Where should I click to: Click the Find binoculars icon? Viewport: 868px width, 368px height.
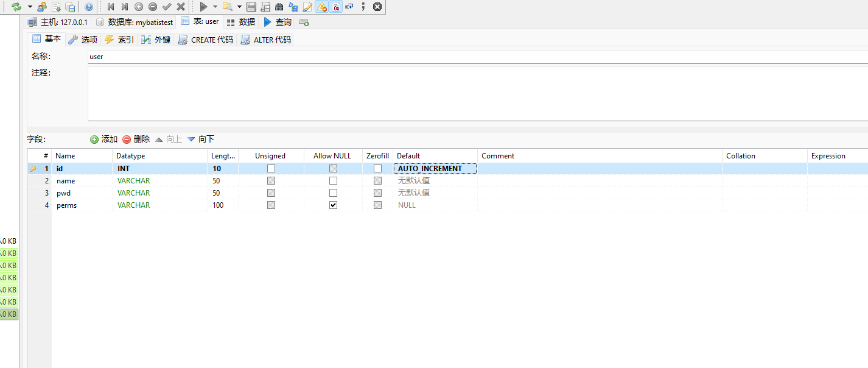pos(279,7)
